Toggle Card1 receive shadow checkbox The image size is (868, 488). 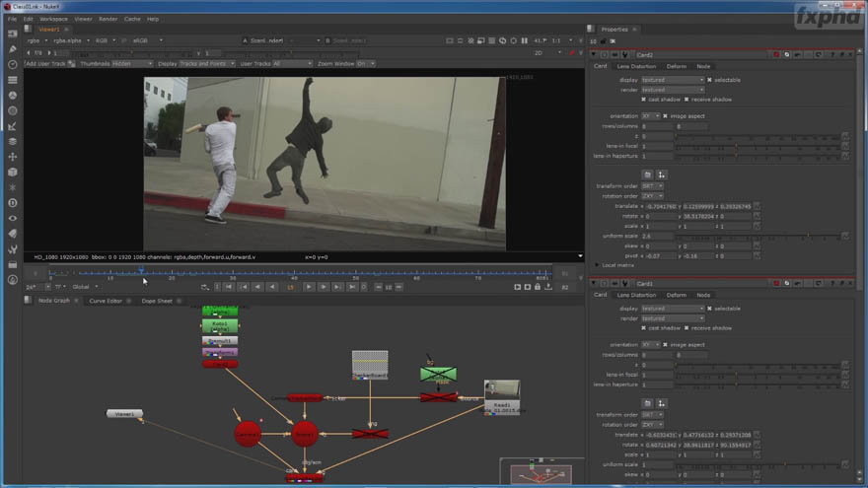coord(687,328)
